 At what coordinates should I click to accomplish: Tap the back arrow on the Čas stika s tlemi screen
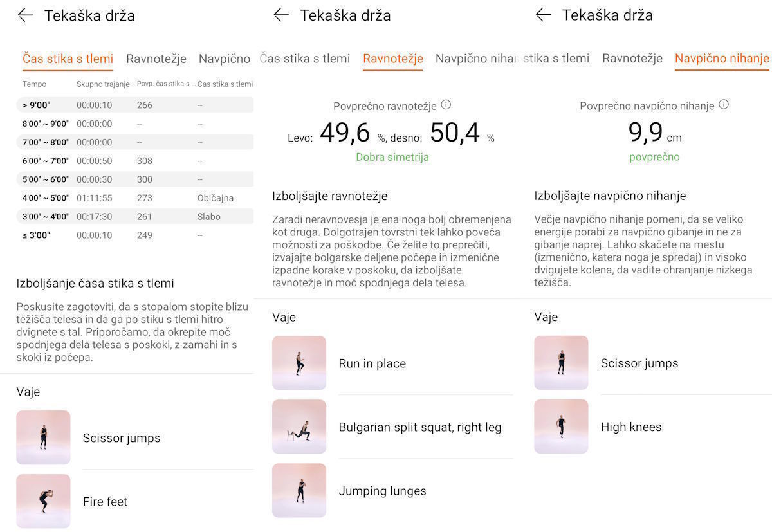[25, 15]
